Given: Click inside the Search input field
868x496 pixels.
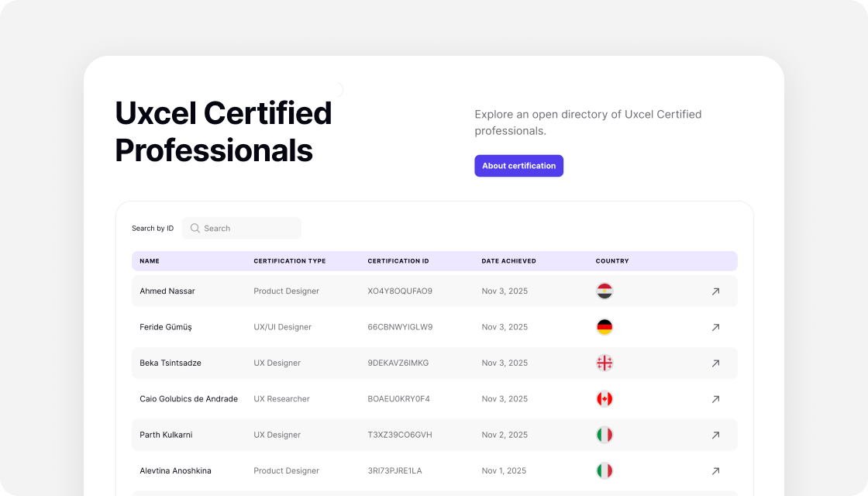Looking at the screenshot, I should pos(240,228).
